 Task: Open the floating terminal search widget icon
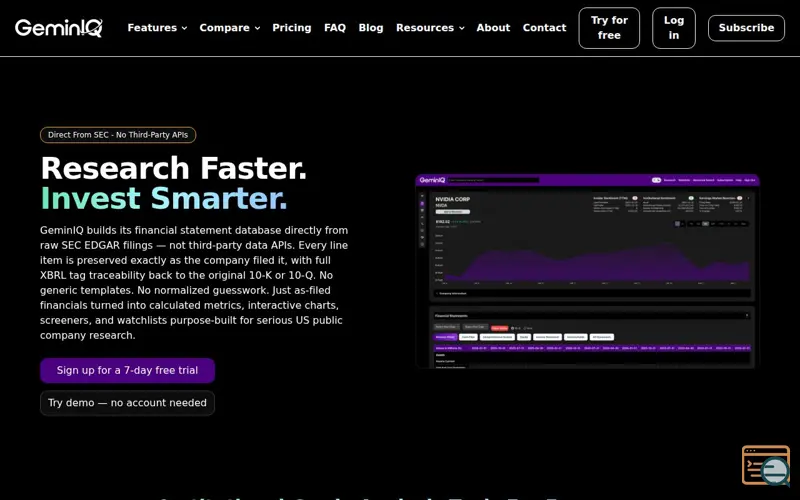point(766,465)
